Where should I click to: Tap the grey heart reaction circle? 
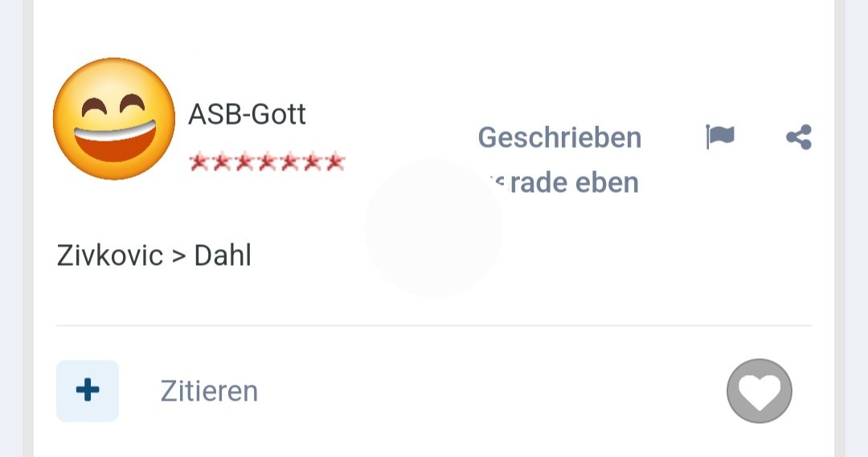point(759,391)
